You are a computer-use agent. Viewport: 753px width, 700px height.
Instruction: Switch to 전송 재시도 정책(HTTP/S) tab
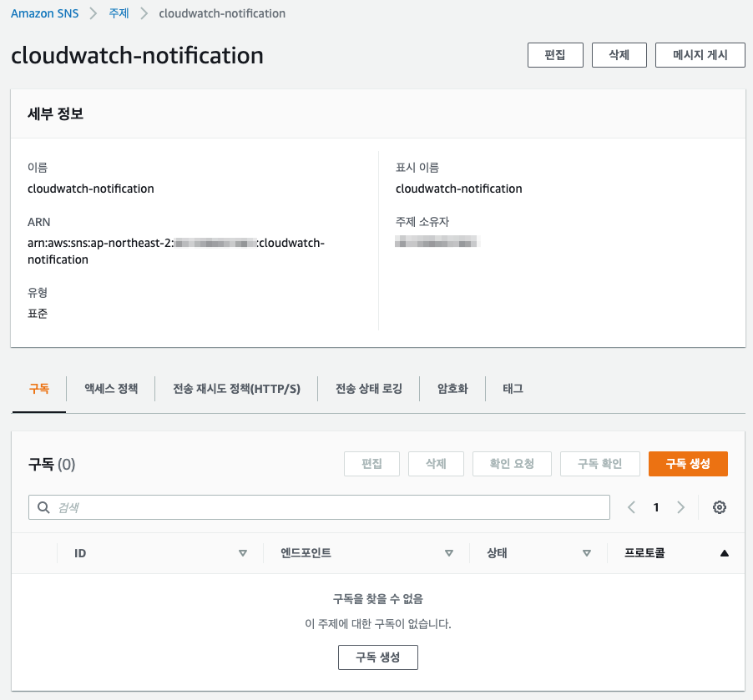[x=236, y=389]
